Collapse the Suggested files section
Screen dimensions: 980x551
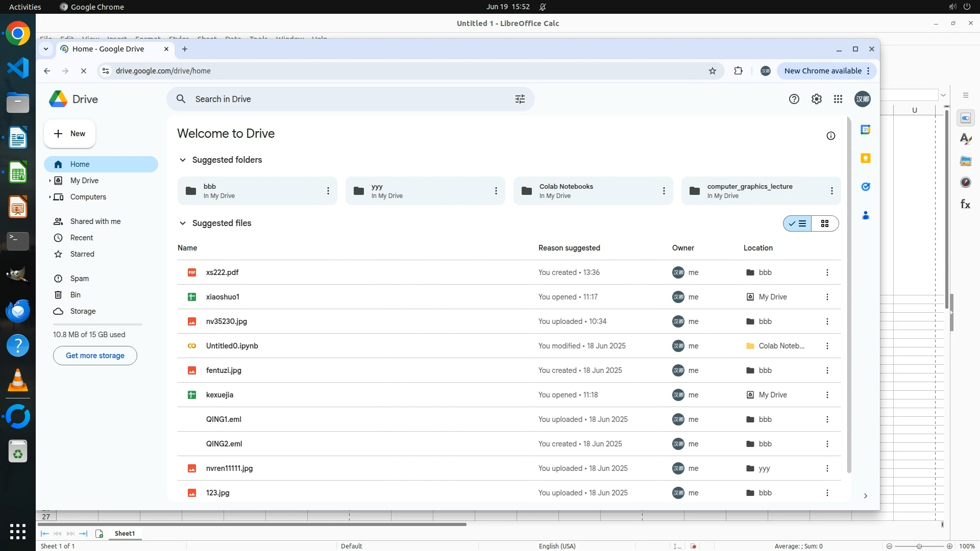coord(182,223)
